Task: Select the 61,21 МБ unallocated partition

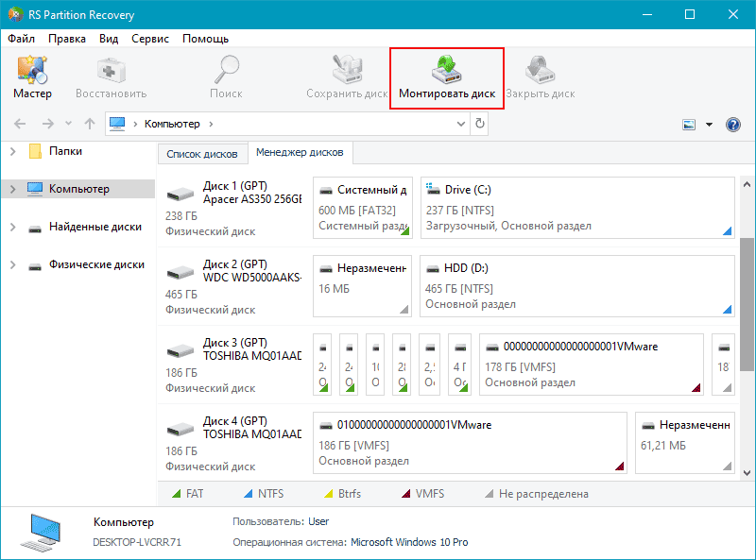Action: click(685, 442)
